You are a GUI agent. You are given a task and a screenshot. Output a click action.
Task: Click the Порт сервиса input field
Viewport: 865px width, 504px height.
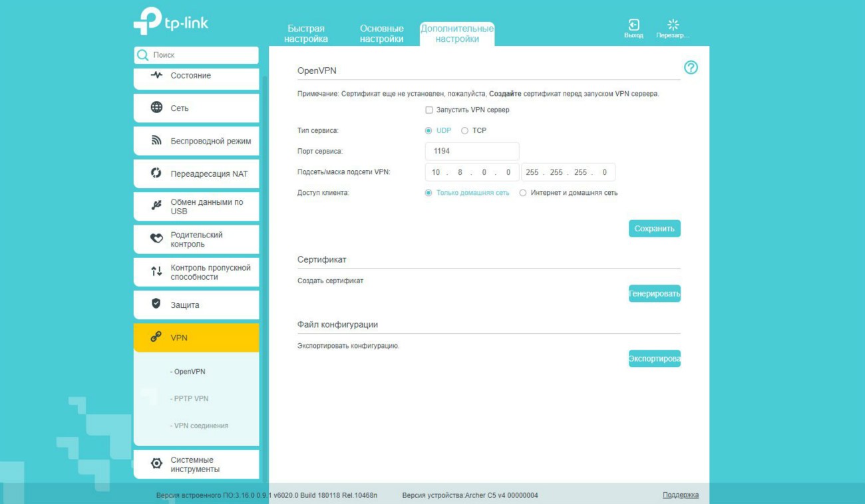(472, 152)
